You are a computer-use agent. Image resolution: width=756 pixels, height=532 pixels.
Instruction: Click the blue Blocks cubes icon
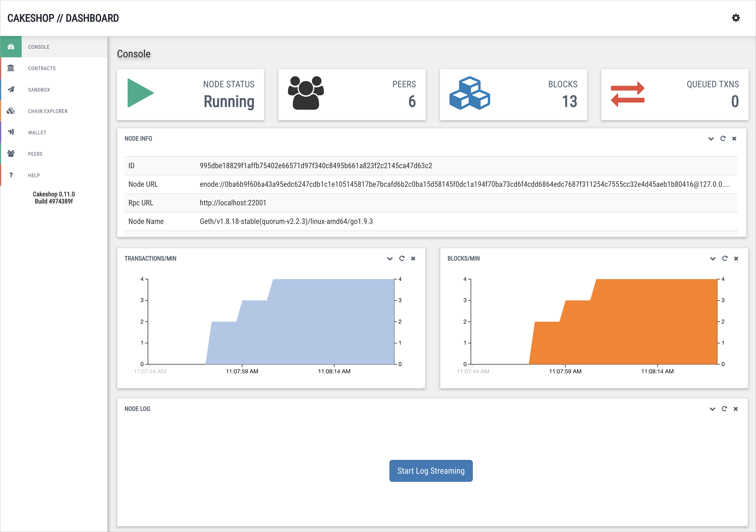tap(469, 93)
